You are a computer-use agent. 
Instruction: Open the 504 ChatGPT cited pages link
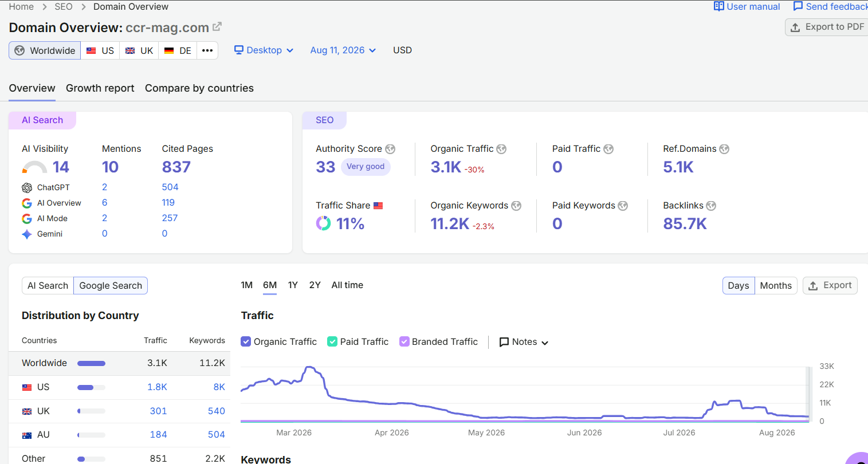tap(170, 187)
